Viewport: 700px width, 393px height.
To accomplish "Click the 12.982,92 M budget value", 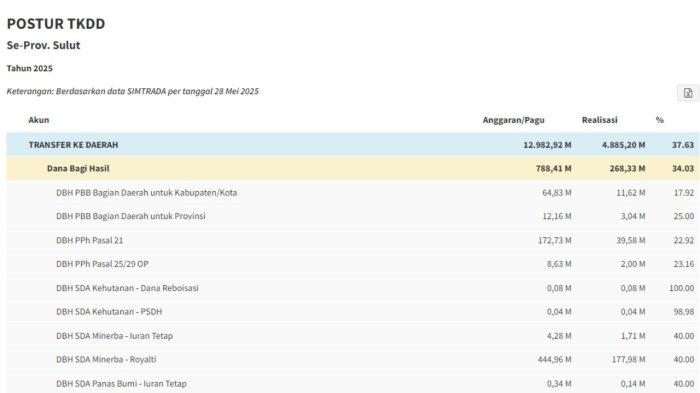I will [547, 145].
